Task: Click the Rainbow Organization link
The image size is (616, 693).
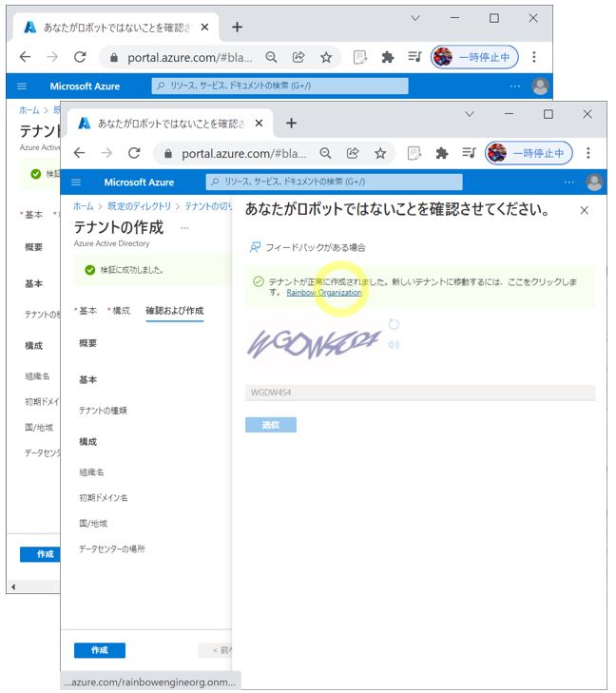Action: (x=324, y=293)
